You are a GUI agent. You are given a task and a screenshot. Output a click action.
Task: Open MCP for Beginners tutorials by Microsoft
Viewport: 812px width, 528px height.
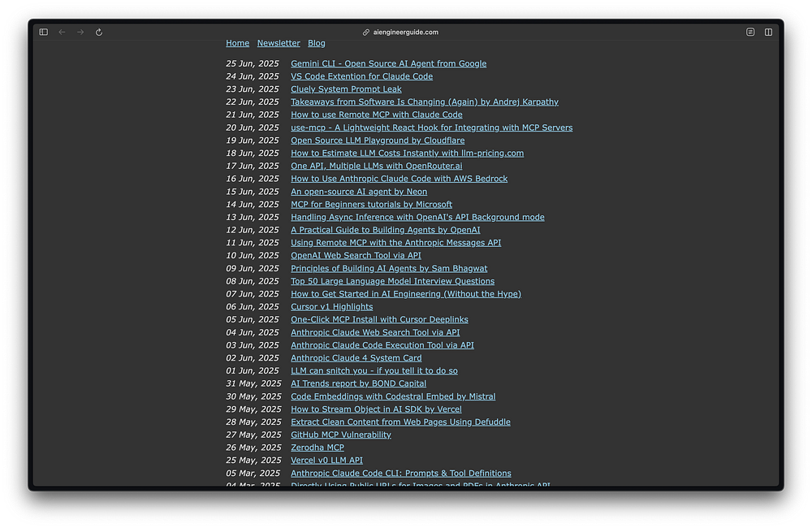pyautogui.click(x=371, y=205)
